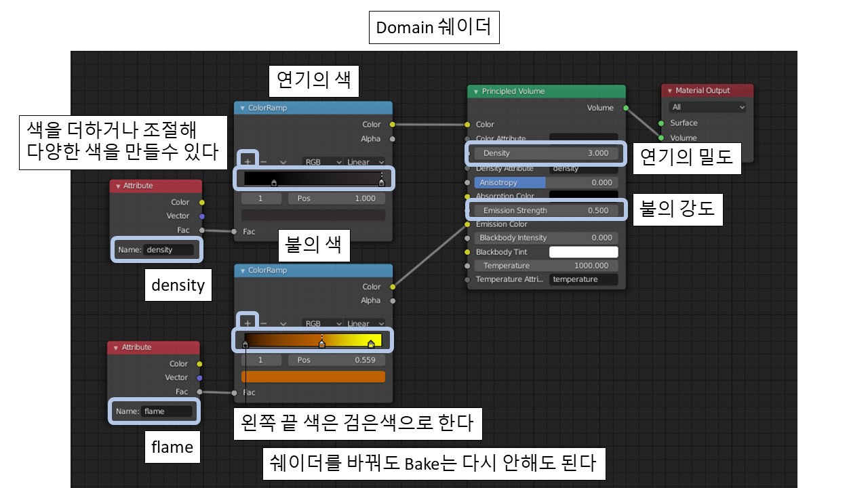Select yellow stop on lower ColorRamp gradient
The height and width of the screenshot is (488, 868).
point(371,344)
